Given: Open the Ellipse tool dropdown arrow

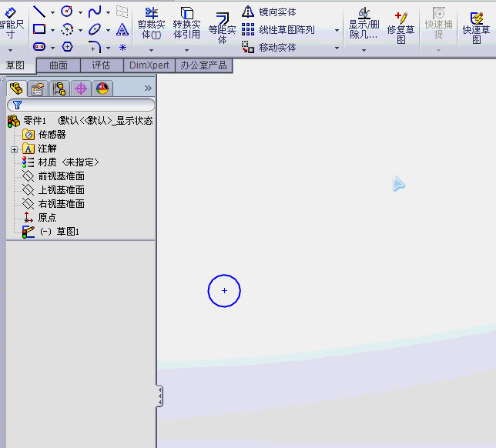Looking at the screenshot, I should click(108, 30).
